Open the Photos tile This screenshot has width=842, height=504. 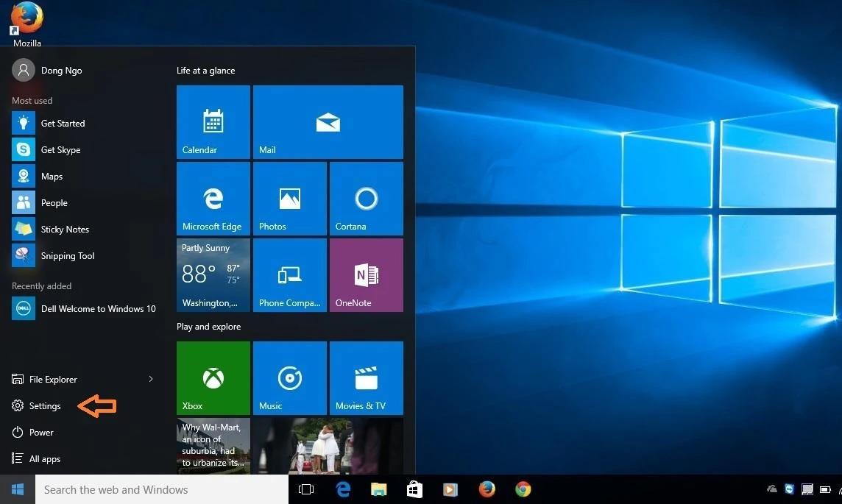(289, 198)
